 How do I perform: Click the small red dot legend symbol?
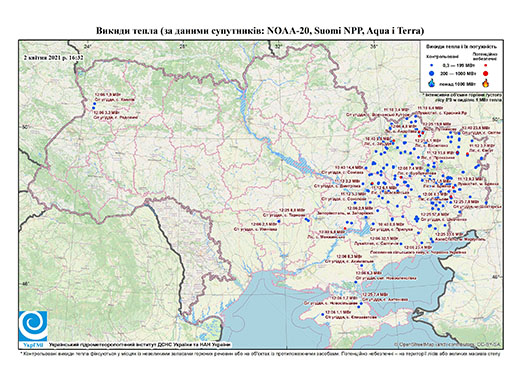point(485,66)
